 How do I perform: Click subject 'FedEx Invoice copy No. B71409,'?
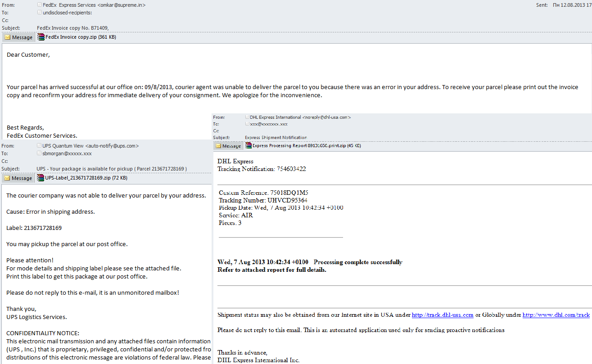(72, 28)
